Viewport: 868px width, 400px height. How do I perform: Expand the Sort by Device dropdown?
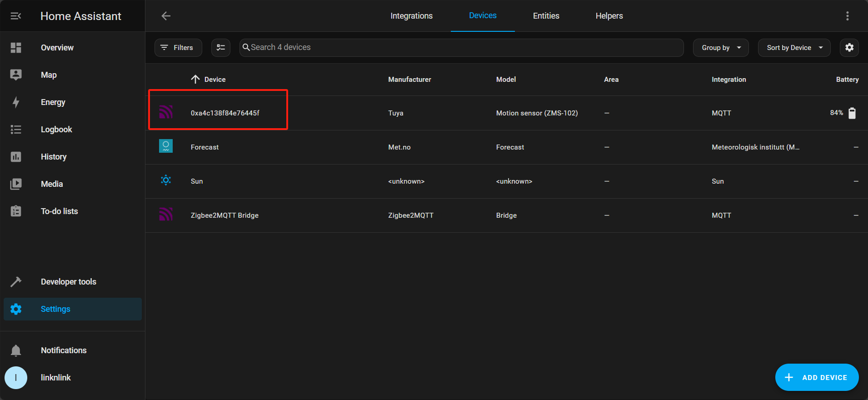[x=794, y=48]
